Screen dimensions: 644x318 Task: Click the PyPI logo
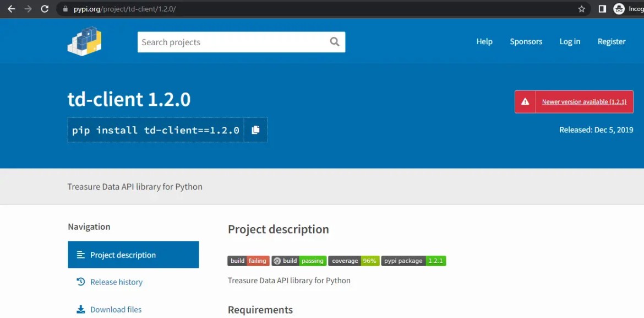(x=84, y=41)
